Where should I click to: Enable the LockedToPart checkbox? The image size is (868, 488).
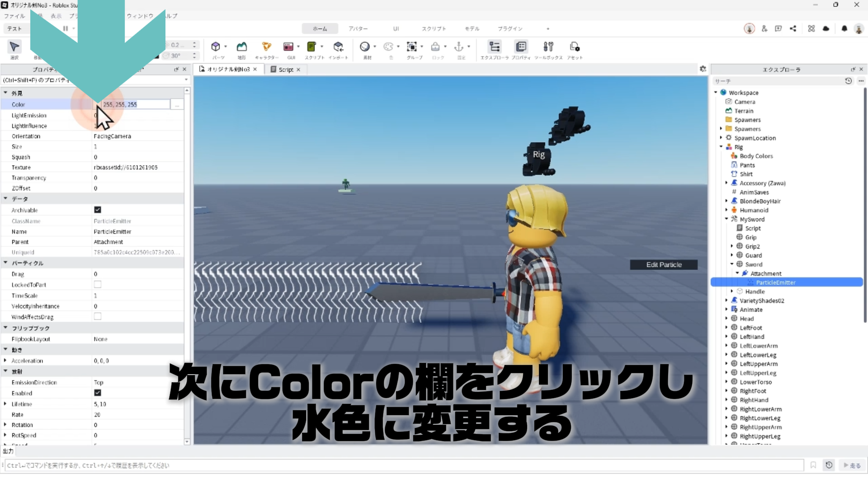coord(97,284)
